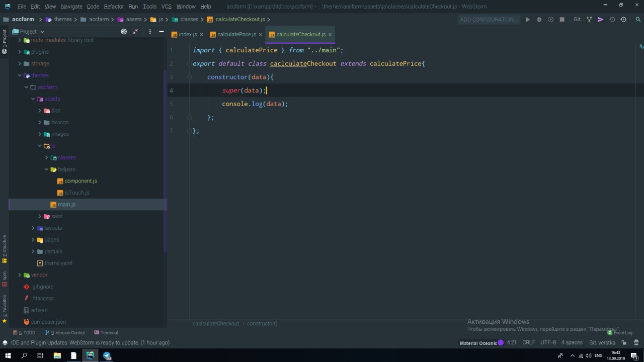The height and width of the screenshot is (362, 644).
Task: Toggle code fold at constructor line
Action: pyautogui.click(x=190, y=77)
